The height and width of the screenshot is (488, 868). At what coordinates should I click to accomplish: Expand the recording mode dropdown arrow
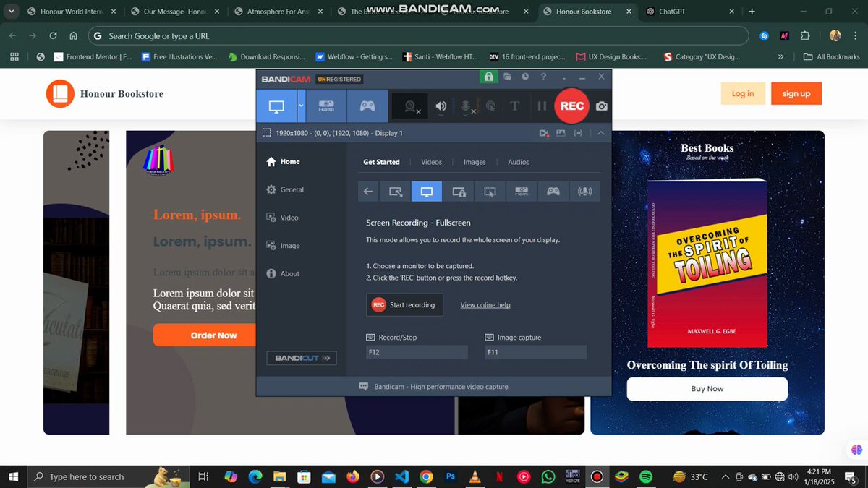(x=302, y=106)
